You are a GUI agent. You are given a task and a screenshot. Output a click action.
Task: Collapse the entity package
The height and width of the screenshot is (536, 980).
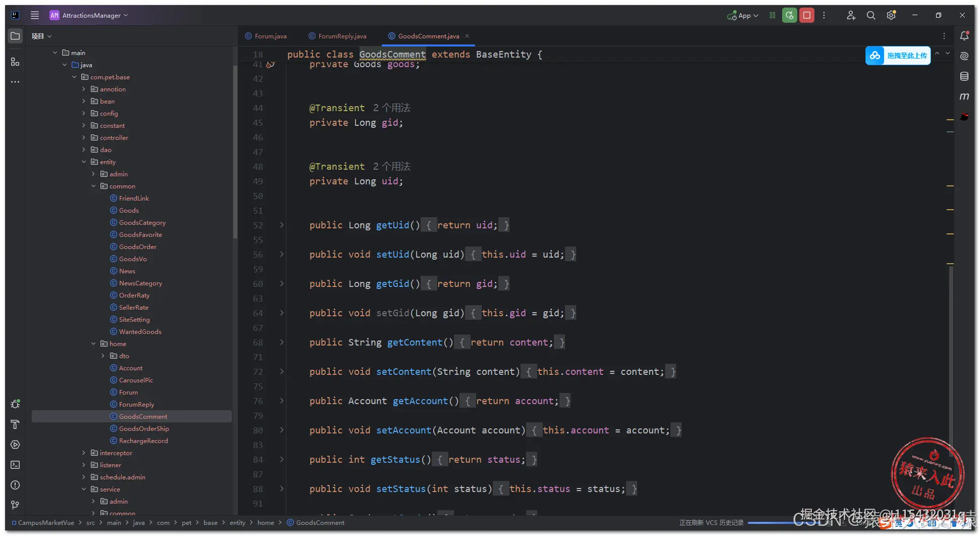click(84, 162)
